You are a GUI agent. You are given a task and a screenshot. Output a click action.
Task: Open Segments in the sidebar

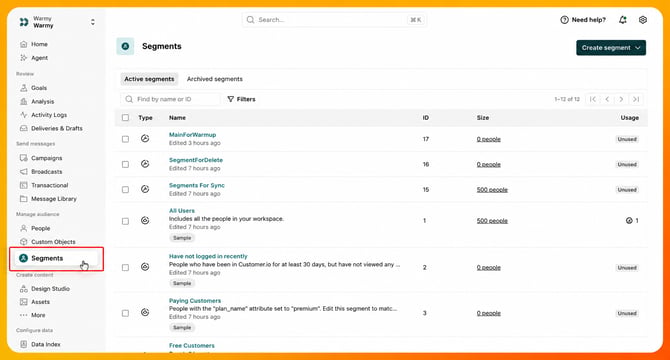pos(56,258)
